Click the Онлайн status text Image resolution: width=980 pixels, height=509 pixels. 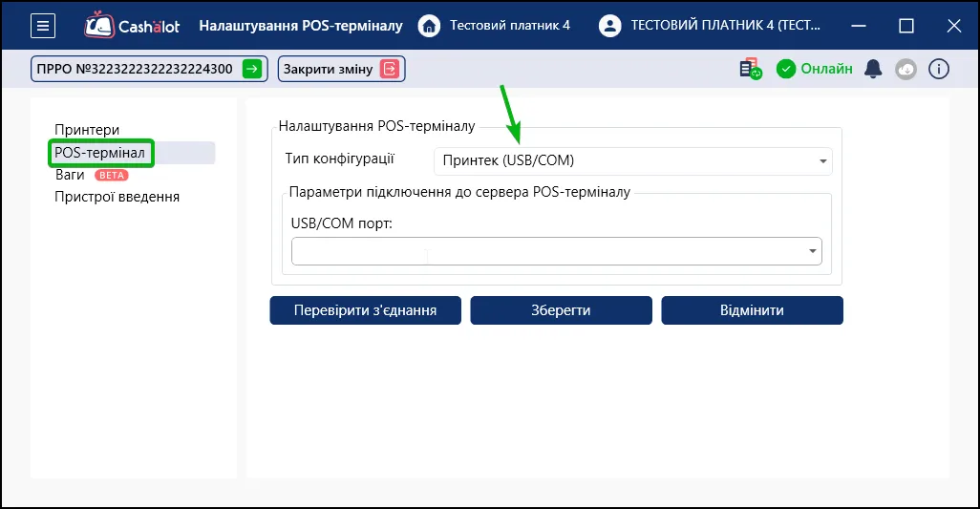[826, 69]
